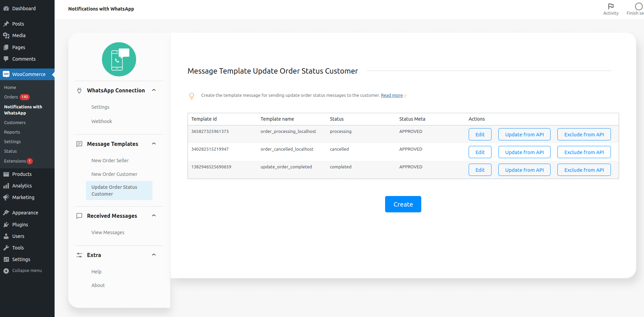Open WooCommerce Home
Screen dimensions: 644x317
(10, 88)
